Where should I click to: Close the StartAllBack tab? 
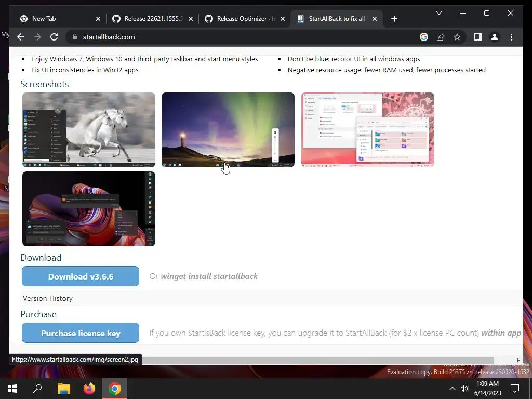click(x=375, y=19)
